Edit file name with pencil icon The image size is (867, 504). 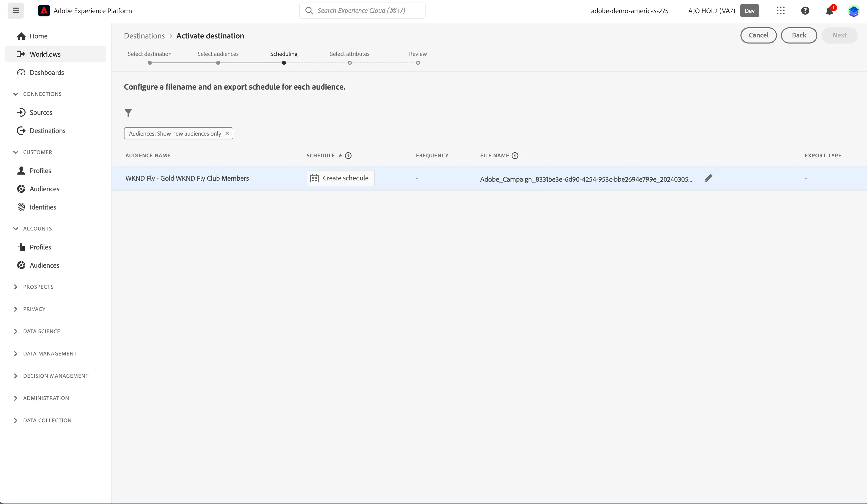point(708,178)
